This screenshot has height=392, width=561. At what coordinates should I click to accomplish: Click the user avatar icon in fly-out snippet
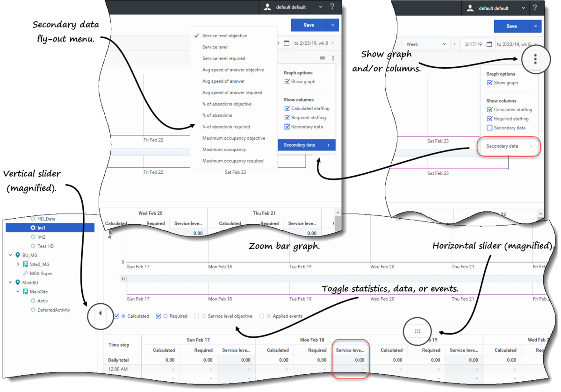tap(267, 7)
